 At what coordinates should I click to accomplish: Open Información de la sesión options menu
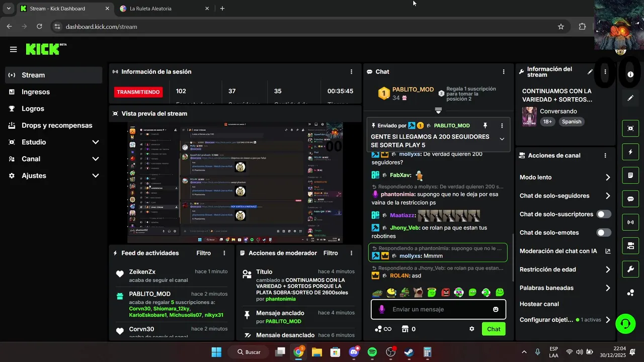(351, 72)
